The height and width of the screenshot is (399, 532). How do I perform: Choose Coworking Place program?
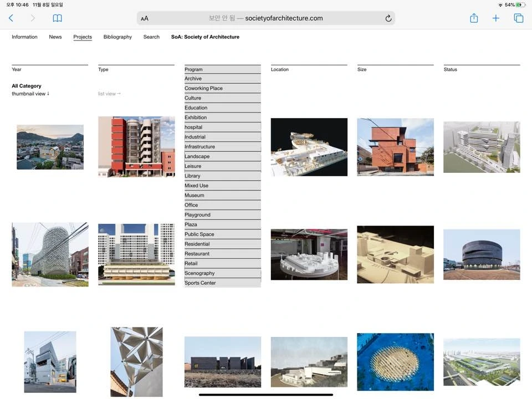click(223, 88)
